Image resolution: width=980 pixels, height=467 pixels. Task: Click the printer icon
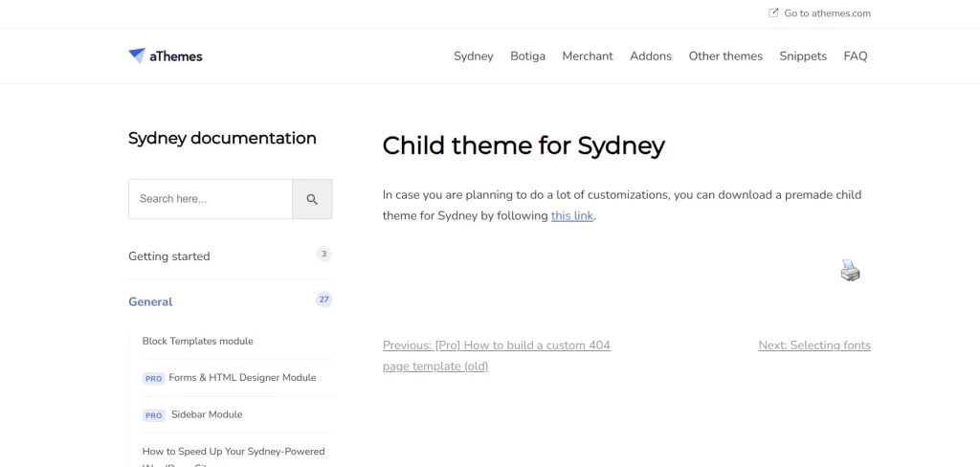coord(850,270)
